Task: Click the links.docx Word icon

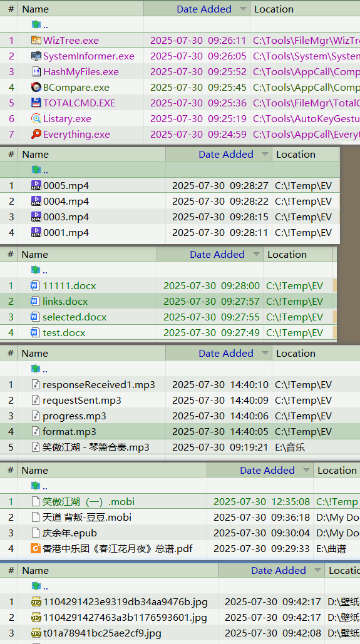Action: click(x=36, y=301)
